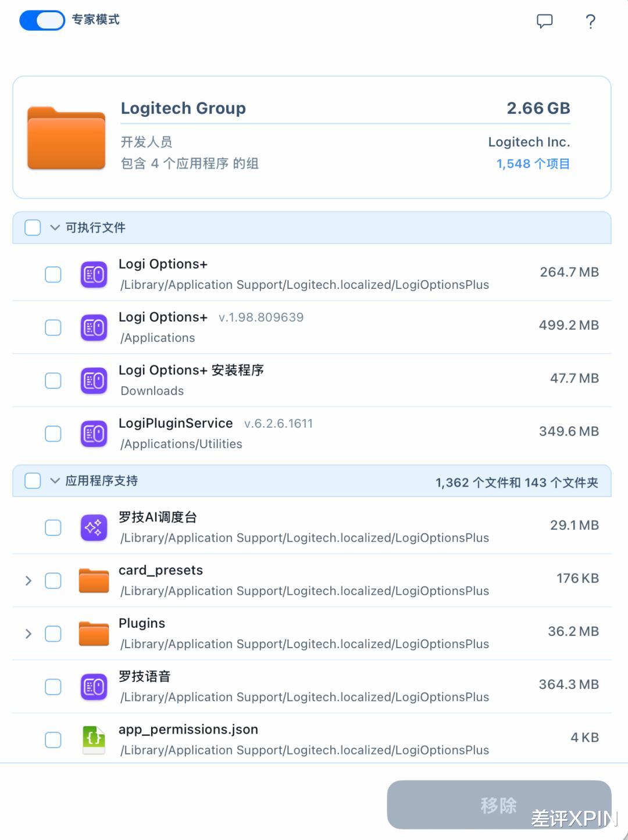Click the Logitech Group title

(x=183, y=108)
